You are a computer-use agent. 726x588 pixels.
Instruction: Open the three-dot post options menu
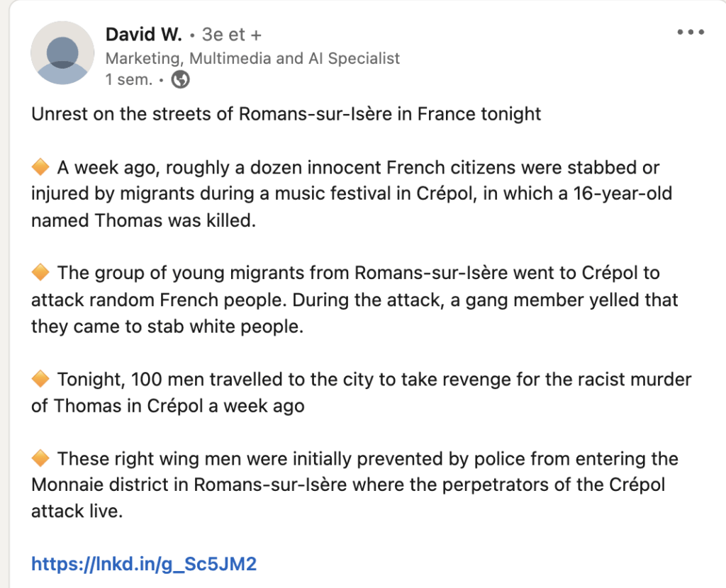[x=691, y=33]
